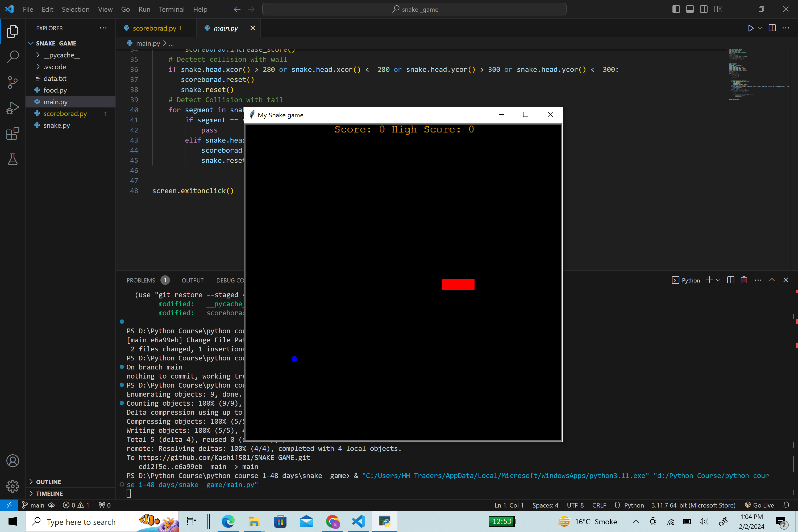Viewport: 798px width, 532px height.
Task: Toggle the bottom panel layout button
Action: click(690, 9)
